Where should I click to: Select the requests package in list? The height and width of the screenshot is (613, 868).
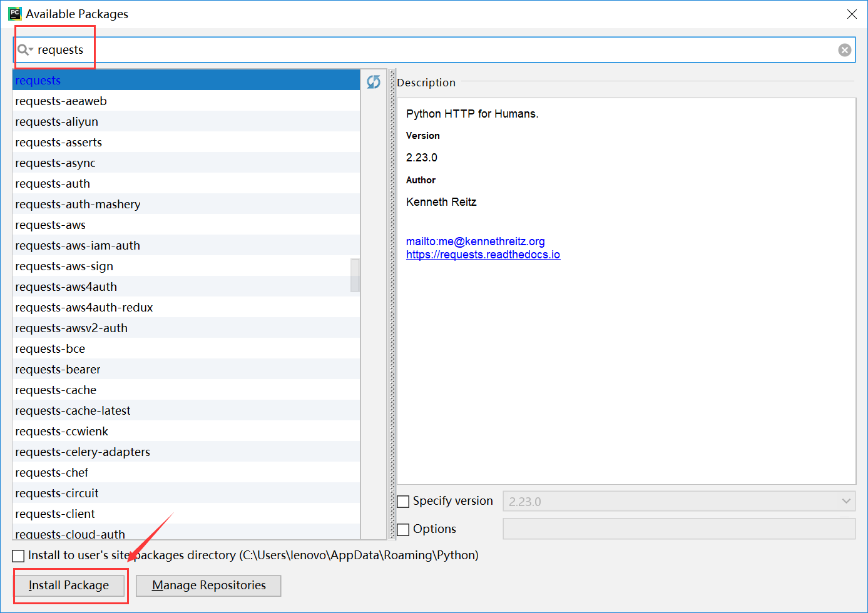click(186, 80)
